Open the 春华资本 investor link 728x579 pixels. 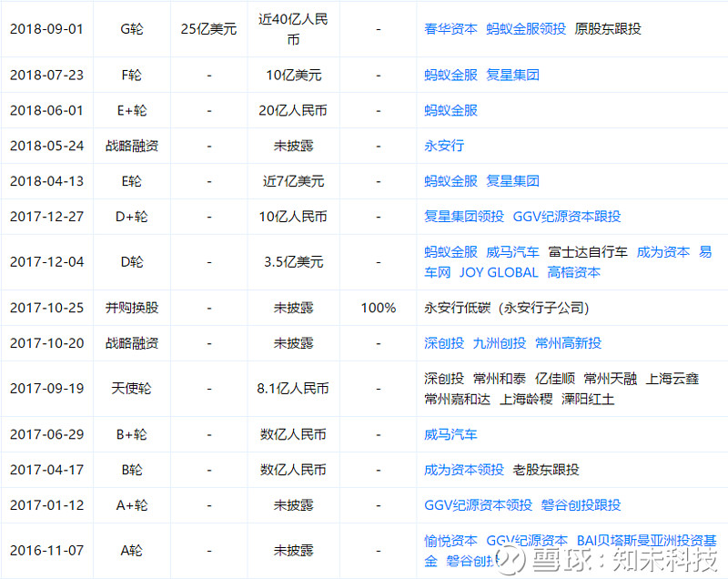pyautogui.click(x=450, y=29)
